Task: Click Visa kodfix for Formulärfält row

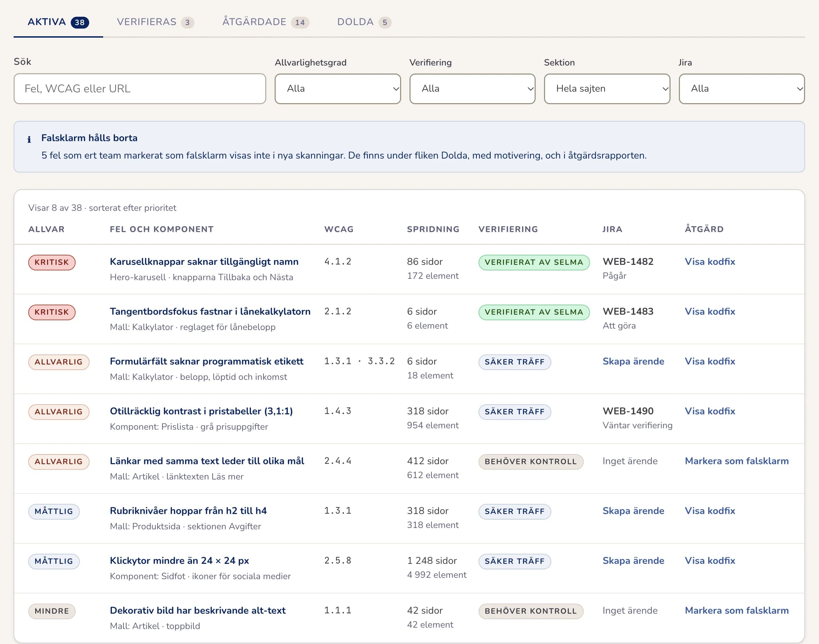Action: coord(710,361)
